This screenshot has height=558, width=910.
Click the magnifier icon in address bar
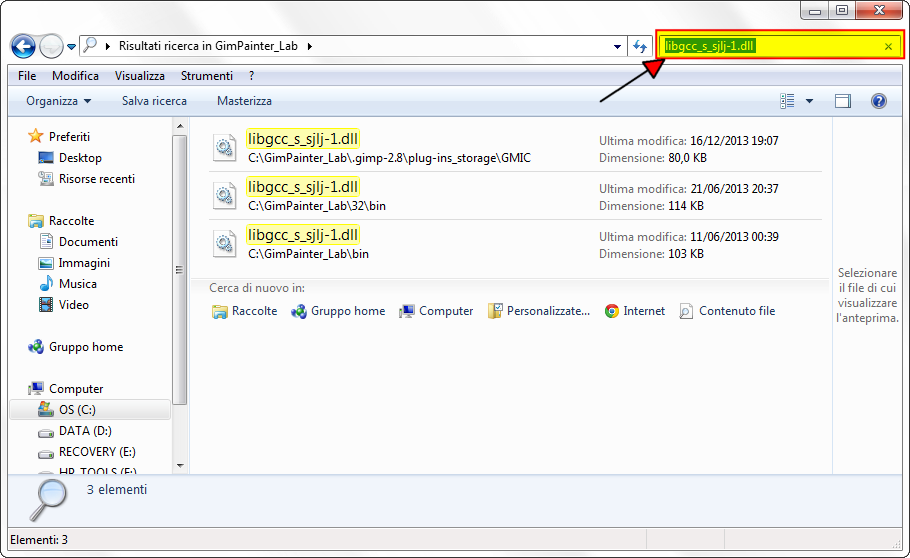point(90,45)
